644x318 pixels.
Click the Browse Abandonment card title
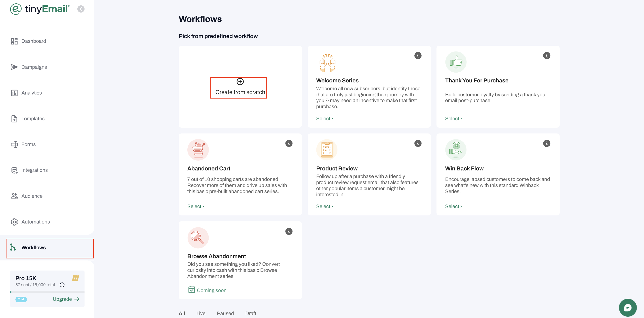[216, 256]
